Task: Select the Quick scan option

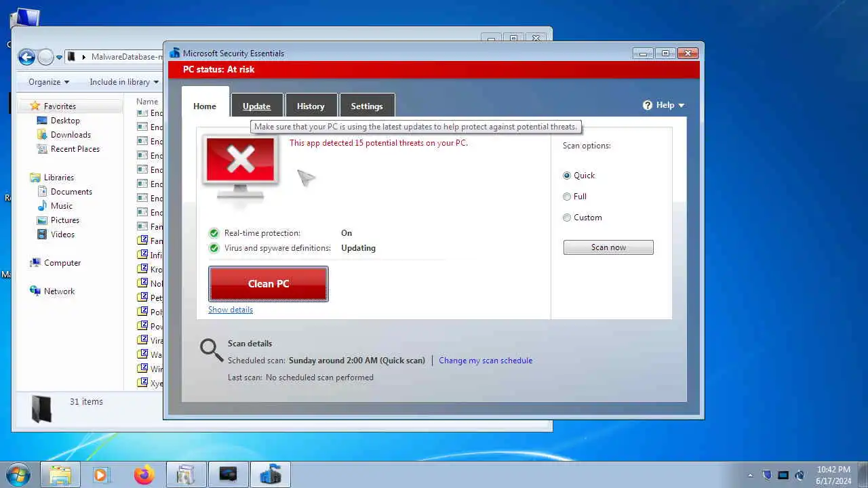Action: 567,176
